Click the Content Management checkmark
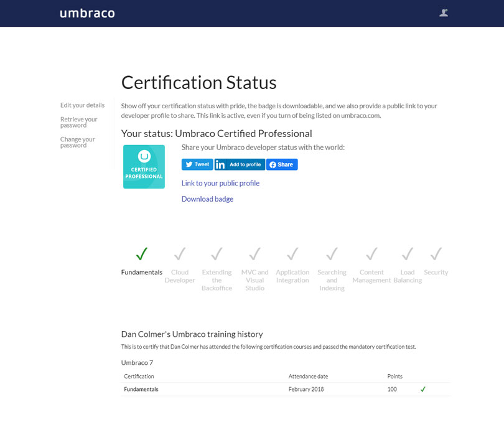 (371, 253)
